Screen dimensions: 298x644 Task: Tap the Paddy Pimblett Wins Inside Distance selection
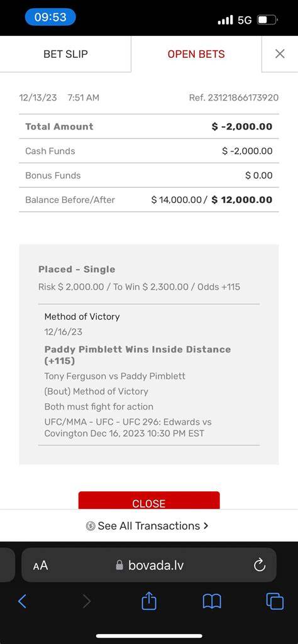coord(138,355)
